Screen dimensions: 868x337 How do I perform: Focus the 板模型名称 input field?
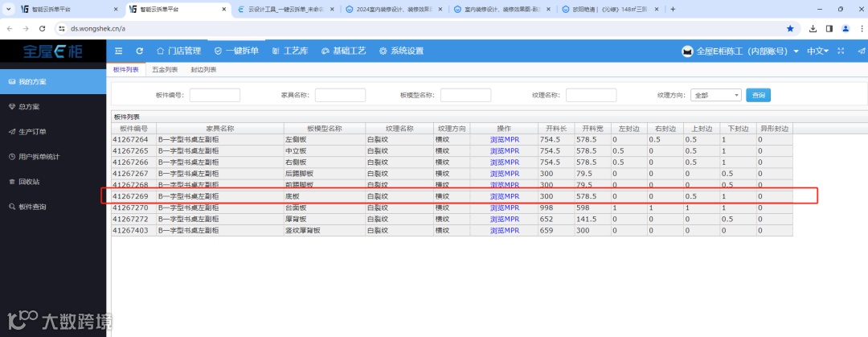point(466,96)
